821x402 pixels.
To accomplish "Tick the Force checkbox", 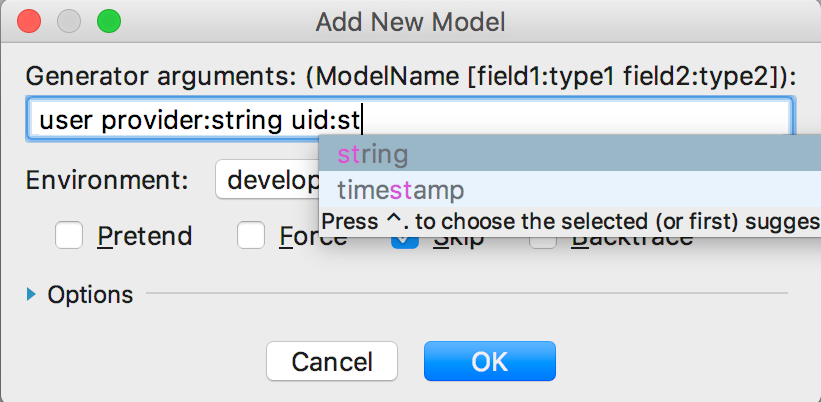I will point(251,237).
